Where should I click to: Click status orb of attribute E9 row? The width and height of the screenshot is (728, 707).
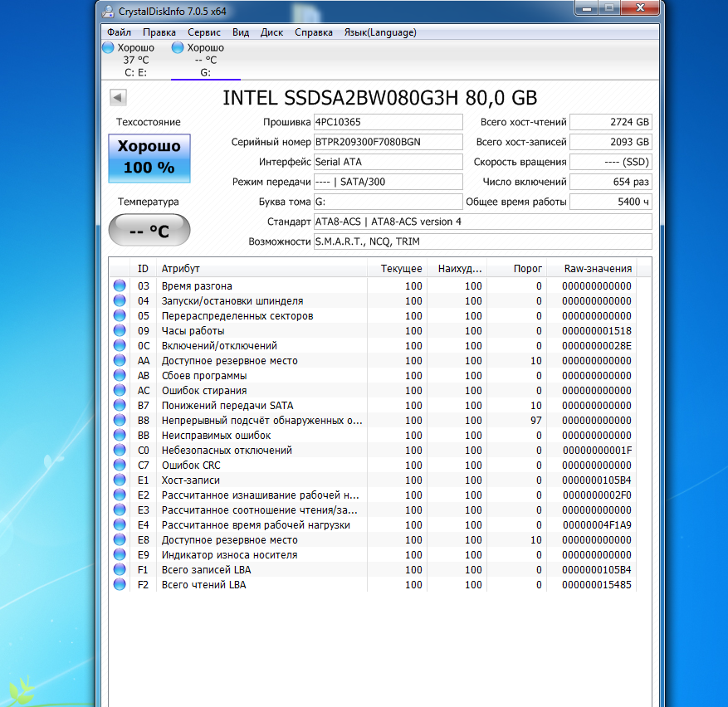(120, 555)
